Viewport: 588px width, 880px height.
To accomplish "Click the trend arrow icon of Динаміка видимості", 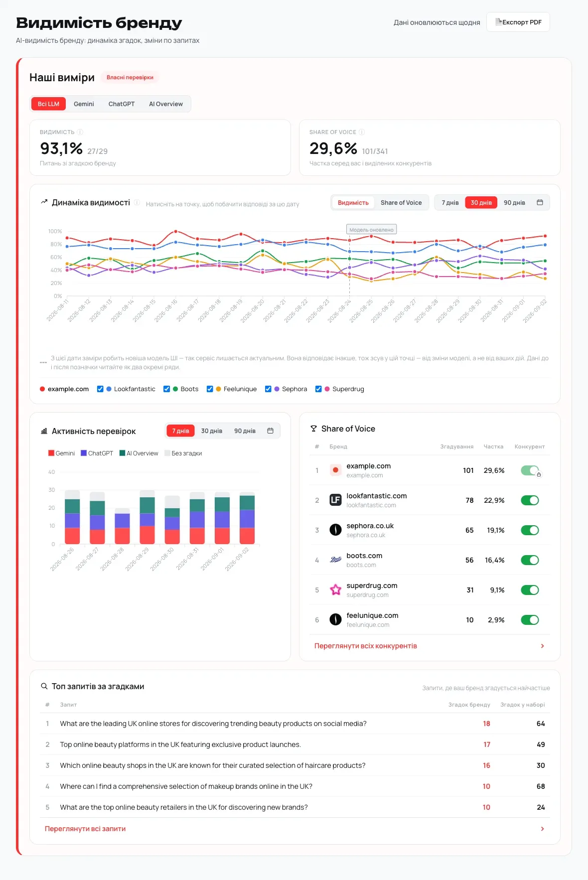I will coord(44,202).
